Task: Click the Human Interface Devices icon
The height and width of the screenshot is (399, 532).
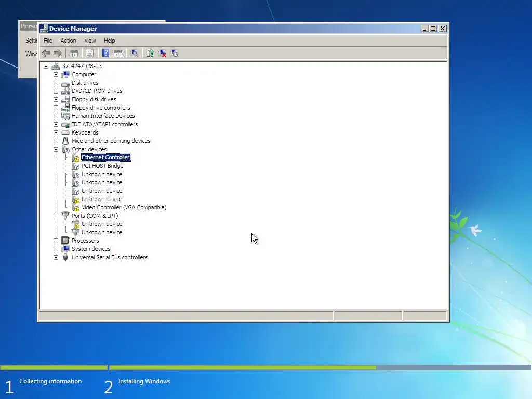Action: coord(65,116)
